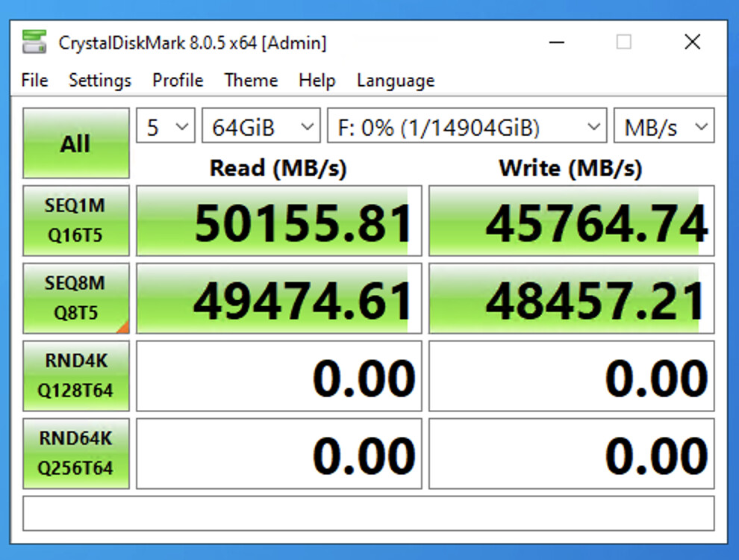This screenshot has width=739, height=560.
Task: Change the MB/s unit dropdown
Action: coord(663,126)
